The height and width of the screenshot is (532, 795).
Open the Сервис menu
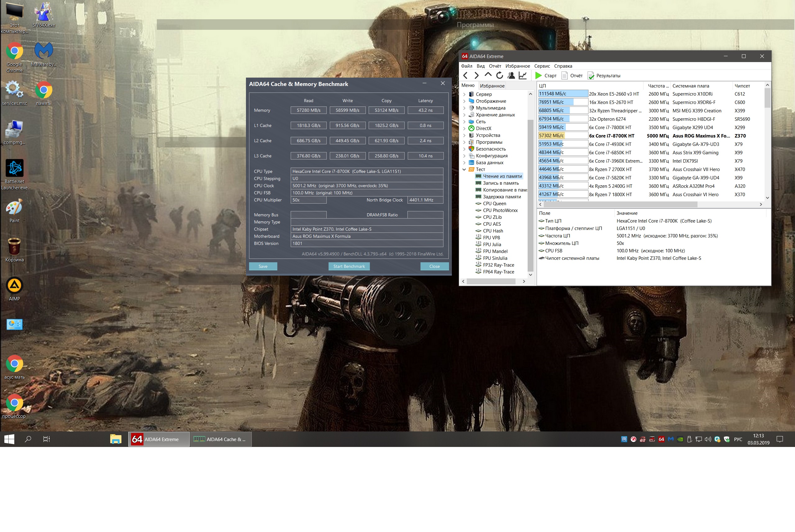(542, 66)
